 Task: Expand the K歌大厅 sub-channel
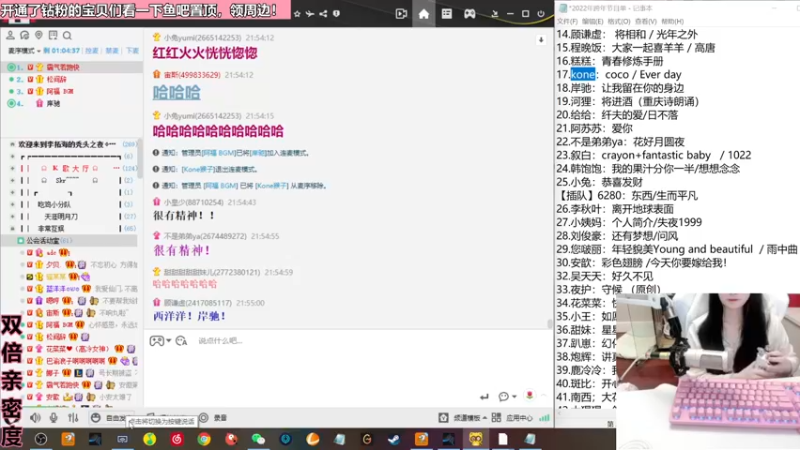(12, 168)
